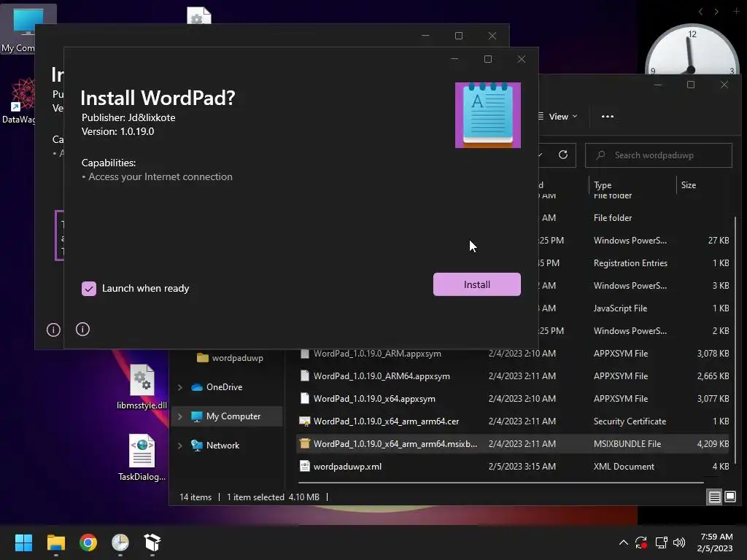
Task: Open the volume speaker tray icon
Action: pyautogui.click(x=679, y=542)
